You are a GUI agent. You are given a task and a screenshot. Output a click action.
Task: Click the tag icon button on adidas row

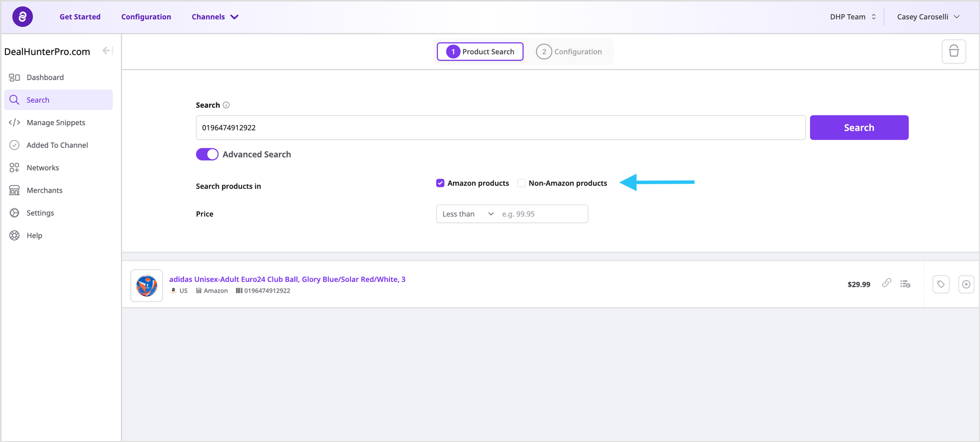tap(941, 284)
